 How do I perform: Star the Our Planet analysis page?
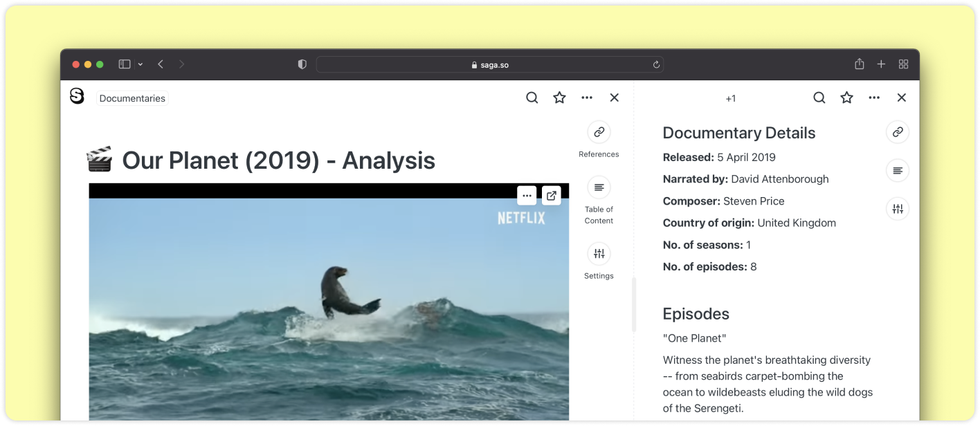tap(559, 98)
